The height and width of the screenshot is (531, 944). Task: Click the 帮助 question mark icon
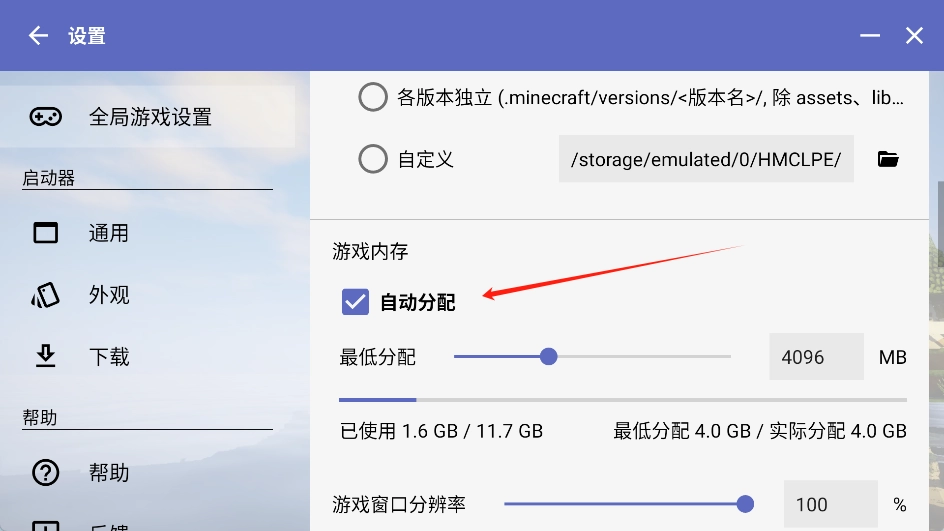click(46, 473)
